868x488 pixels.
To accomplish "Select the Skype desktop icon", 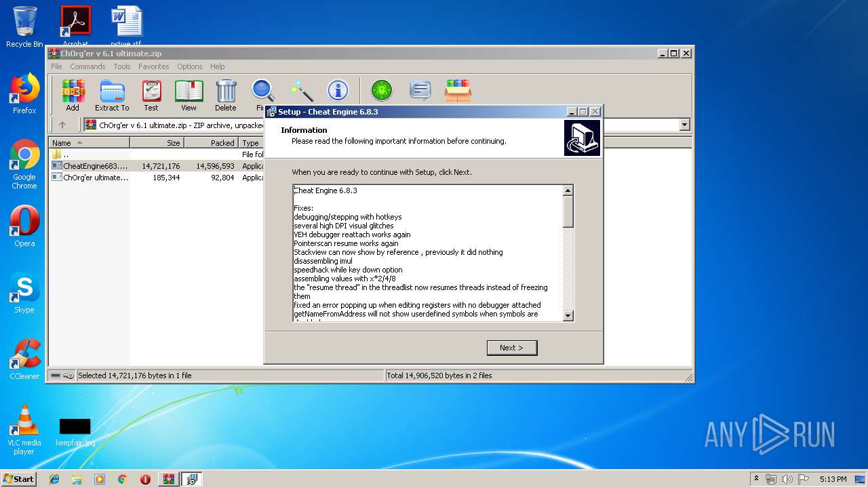I will 24,293.
